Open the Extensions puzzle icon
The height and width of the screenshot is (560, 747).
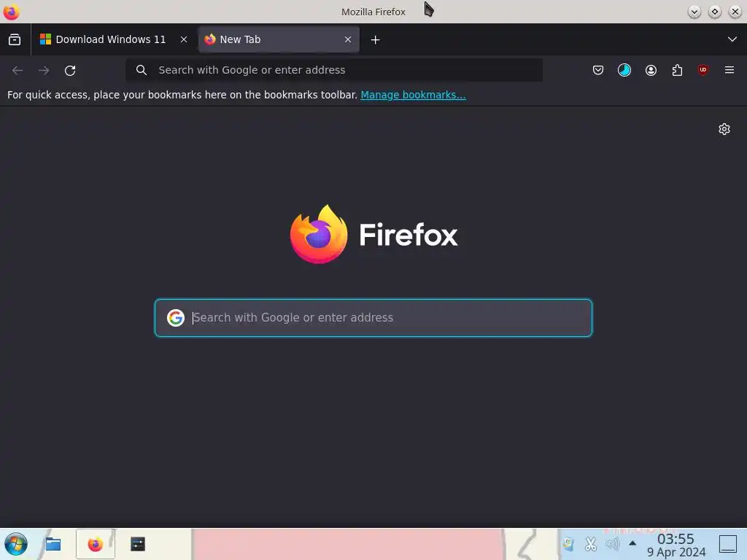pyautogui.click(x=677, y=71)
